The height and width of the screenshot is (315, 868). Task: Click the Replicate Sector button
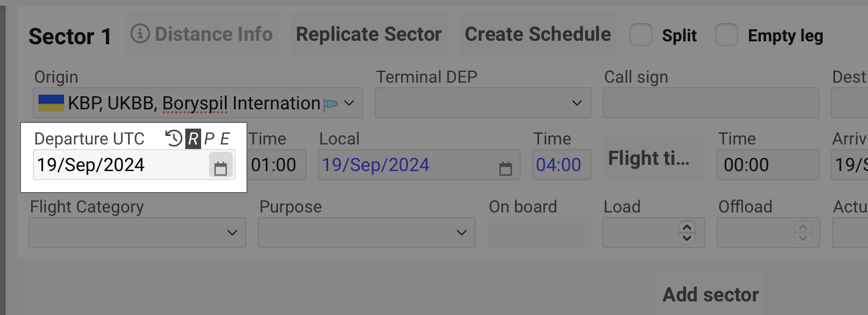pos(368,35)
